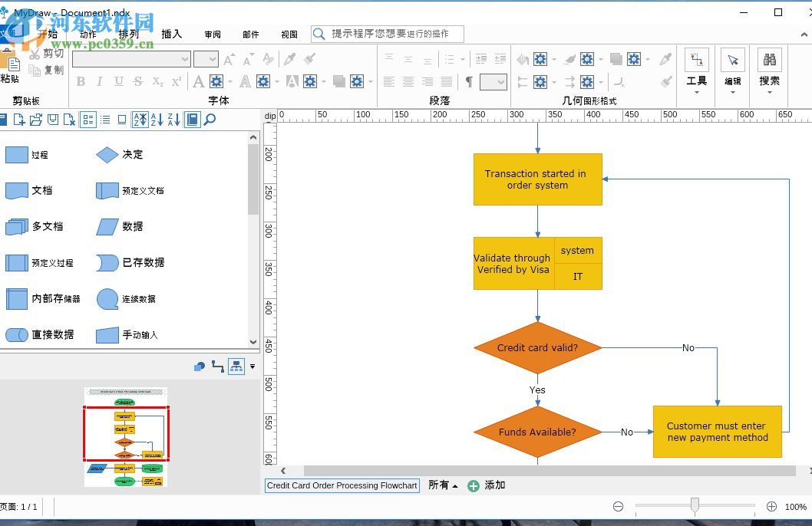Click the magnifier search icon on shapes toolbar
The width and height of the screenshot is (812, 526).
[209, 119]
